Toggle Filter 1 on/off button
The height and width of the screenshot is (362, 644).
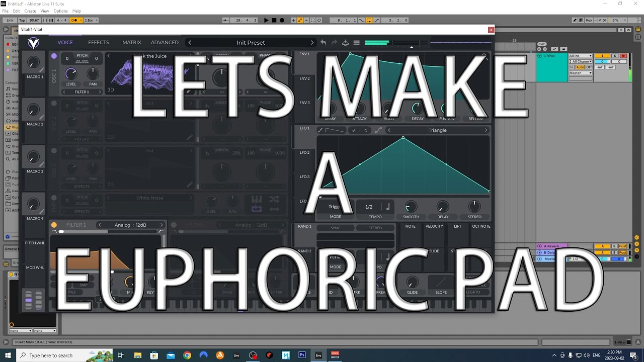coord(54,225)
